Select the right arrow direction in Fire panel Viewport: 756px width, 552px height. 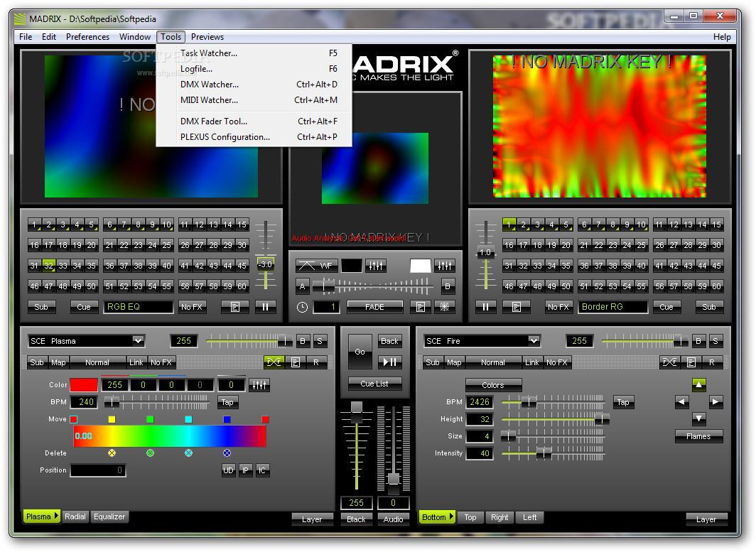pyautogui.click(x=715, y=401)
